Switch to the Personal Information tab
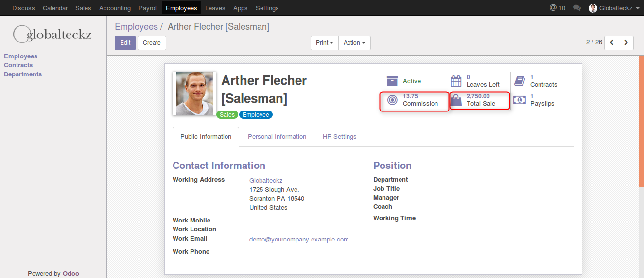The height and width of the screenshot is (278, 644). tap(277, 137)
